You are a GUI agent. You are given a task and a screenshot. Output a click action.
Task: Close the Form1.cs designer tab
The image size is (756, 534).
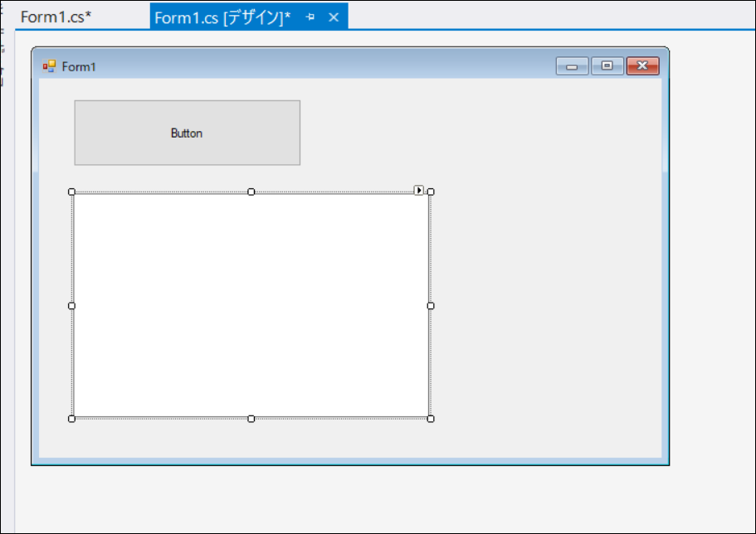coord(333,17)
